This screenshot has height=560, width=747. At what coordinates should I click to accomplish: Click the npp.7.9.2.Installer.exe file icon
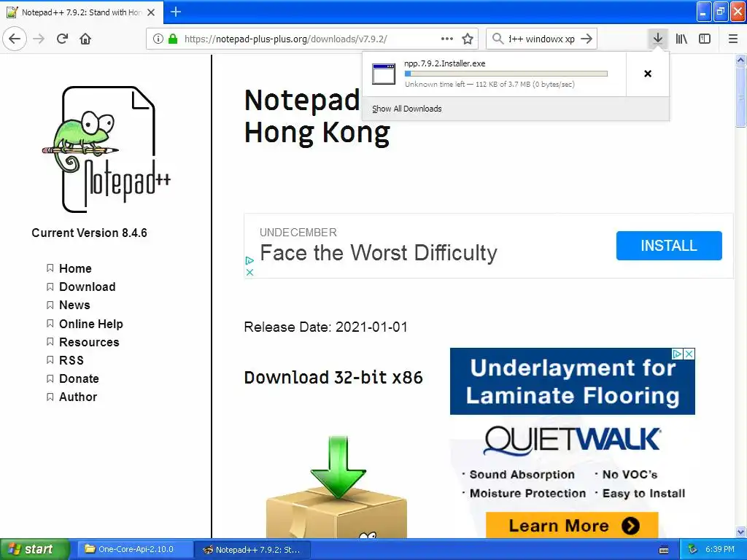(384, 74)
